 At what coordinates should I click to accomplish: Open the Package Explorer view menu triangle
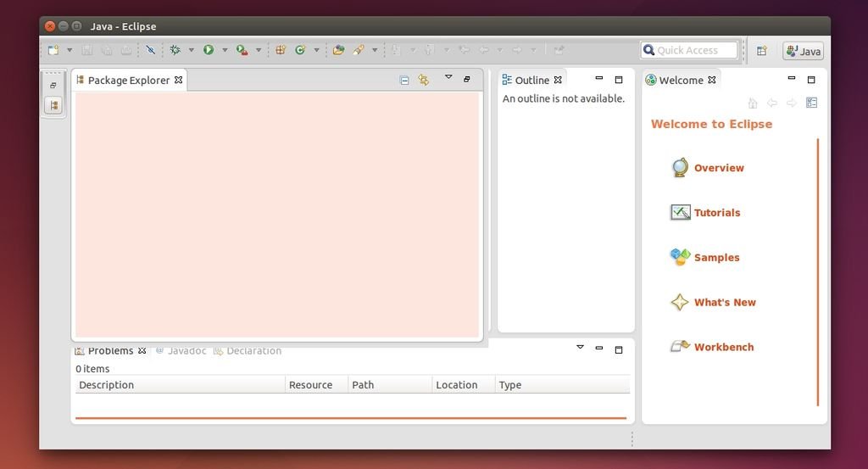coord(448,78)
